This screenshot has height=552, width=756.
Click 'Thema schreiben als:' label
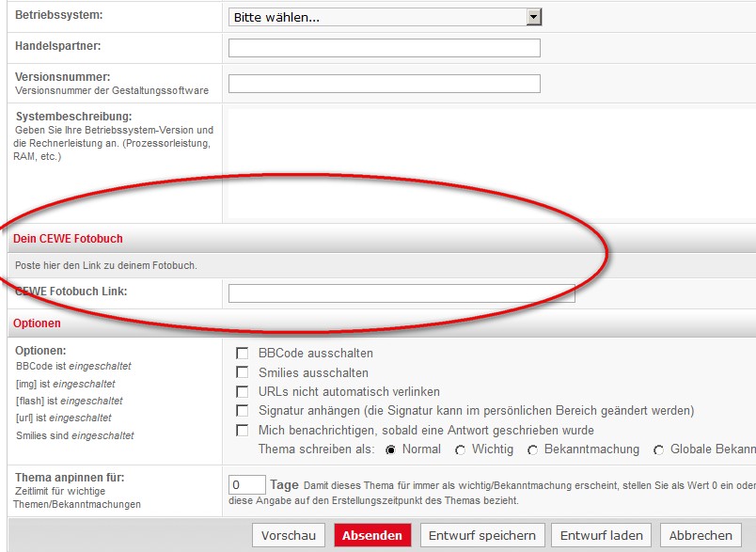pos(316,449)
